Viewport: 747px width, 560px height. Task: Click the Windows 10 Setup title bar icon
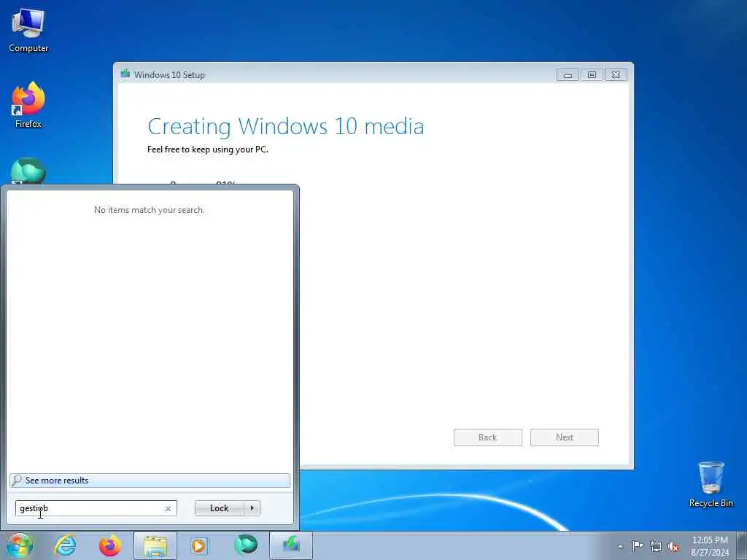(125, 74)
